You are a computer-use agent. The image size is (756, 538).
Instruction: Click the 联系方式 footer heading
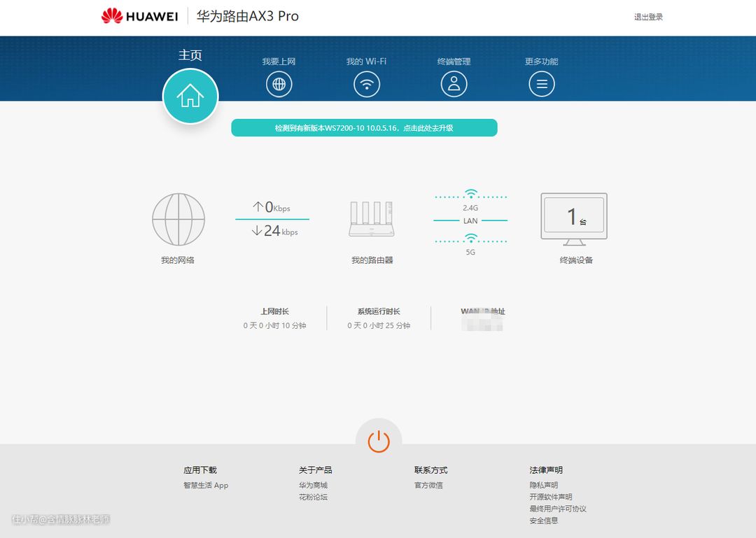(x=431, y=470)
